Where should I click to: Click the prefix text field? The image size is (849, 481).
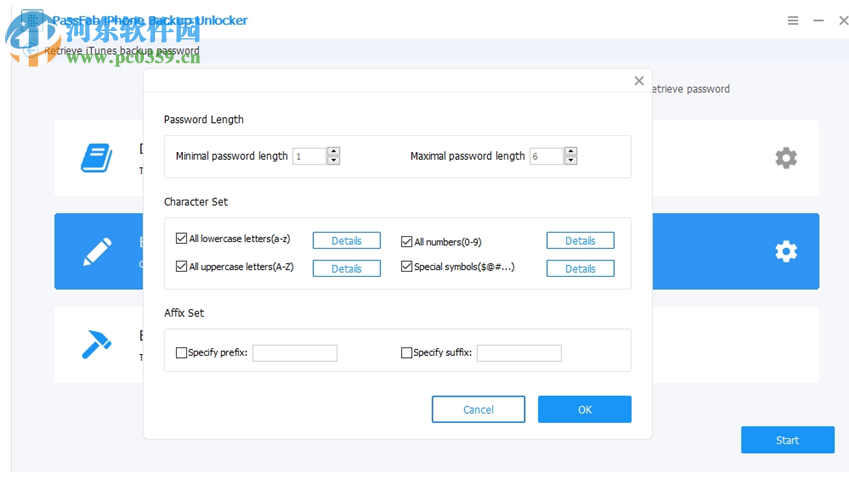[x=295, y=353]
